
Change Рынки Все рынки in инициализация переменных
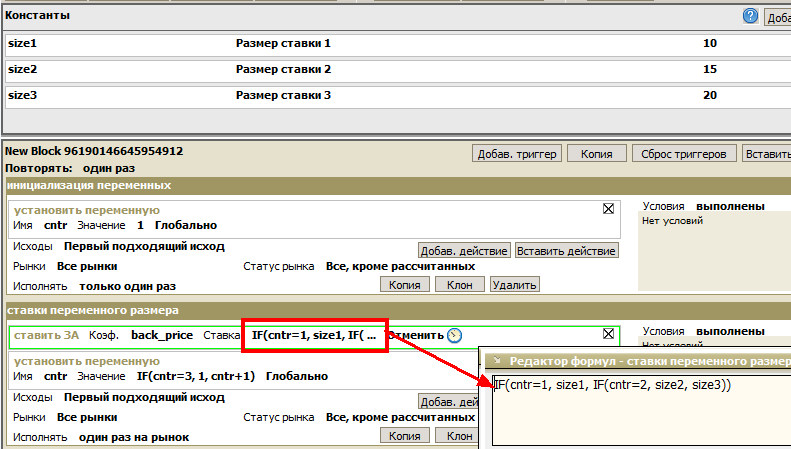point(87,266)
